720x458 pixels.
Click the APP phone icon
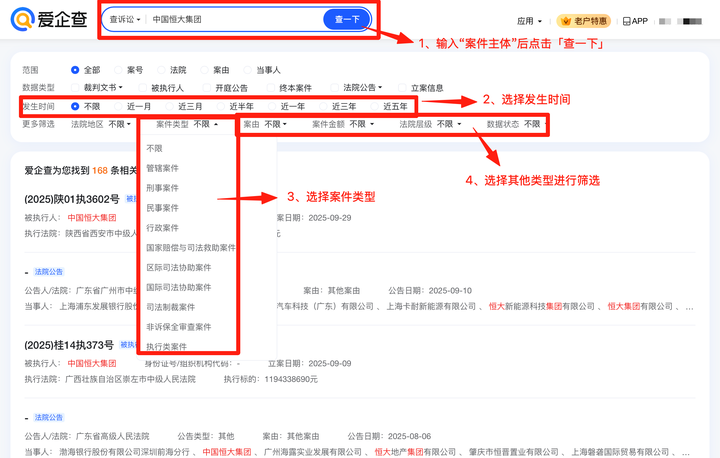pos(627,21)
